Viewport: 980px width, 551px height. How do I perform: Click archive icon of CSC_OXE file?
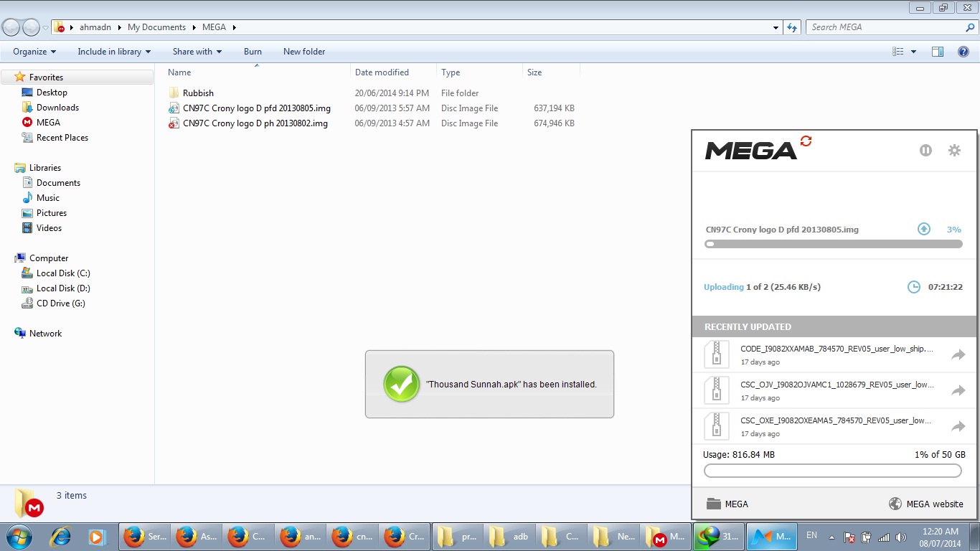tap(716, 426)
